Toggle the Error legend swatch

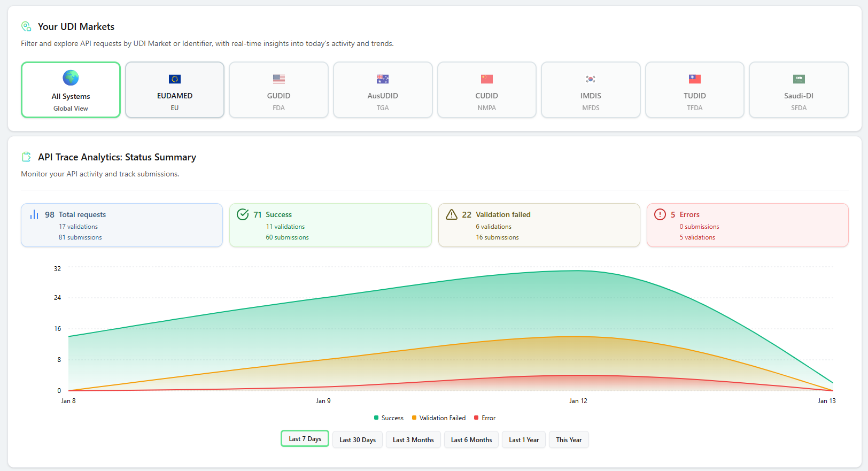[x=476, y=418]
